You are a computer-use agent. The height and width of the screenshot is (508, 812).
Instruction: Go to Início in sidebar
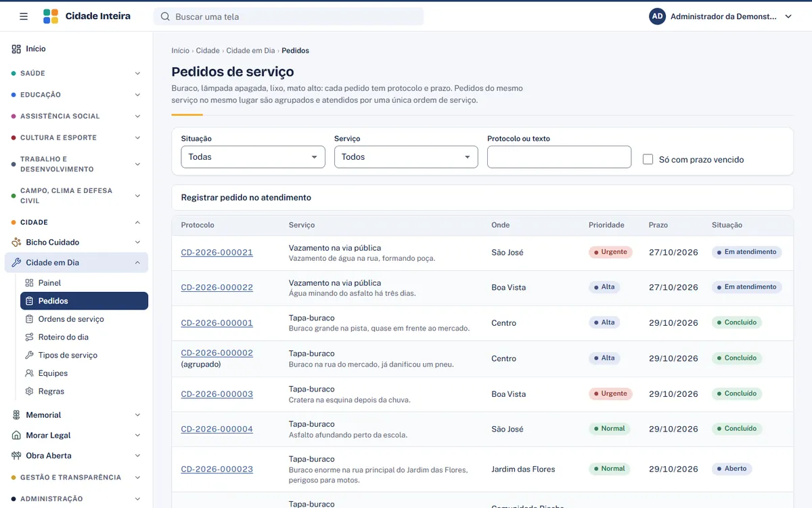76,49
